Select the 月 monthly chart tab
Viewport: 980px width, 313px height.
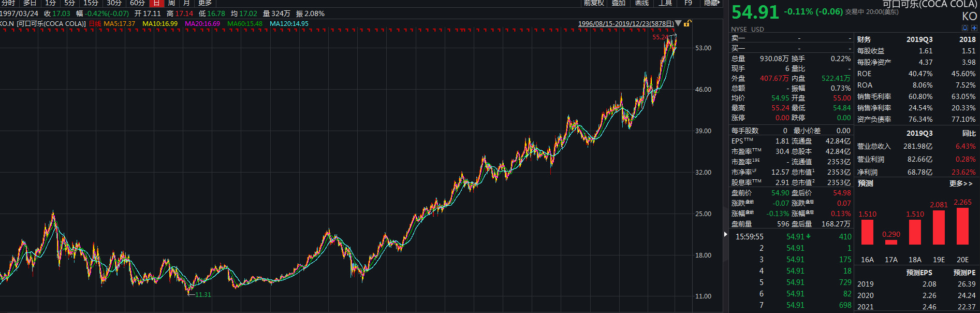pyautogui.click(x=186, y=3)
